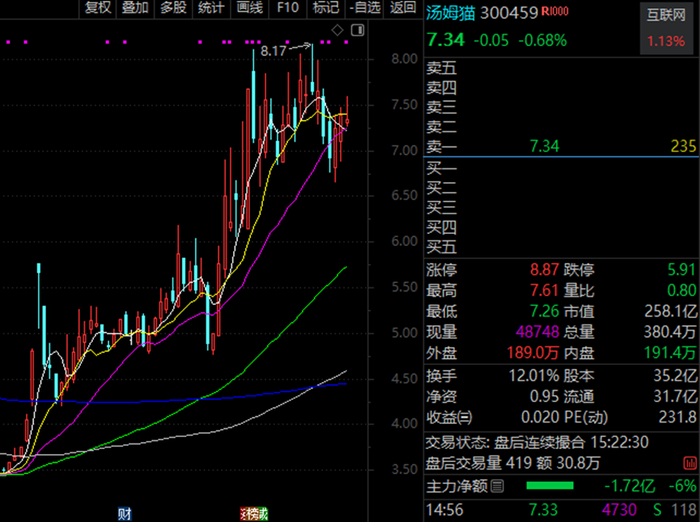
Task: Select the 多股 multi-stock view
Action: [x=173, y=8]
